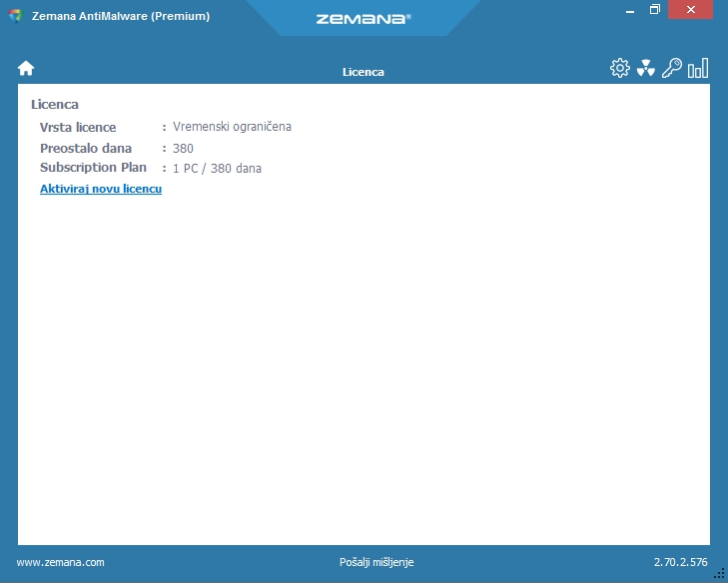
Task: Click the Zemana app icon in title bar
Action: click(x=16, y=16)
